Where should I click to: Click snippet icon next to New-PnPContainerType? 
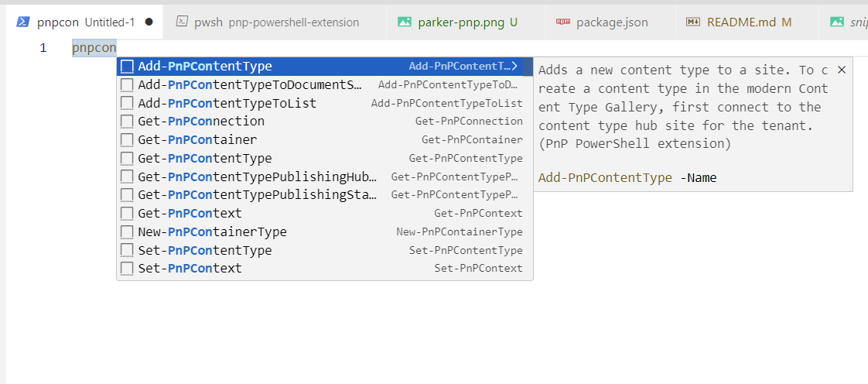click(x=127, y=231)
